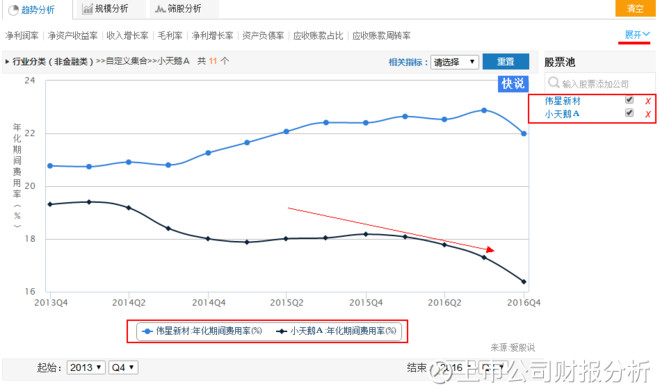Remove 小天鹅A with its red X
The height and width of the screenshot is (389, 660).
click(648, 114)
